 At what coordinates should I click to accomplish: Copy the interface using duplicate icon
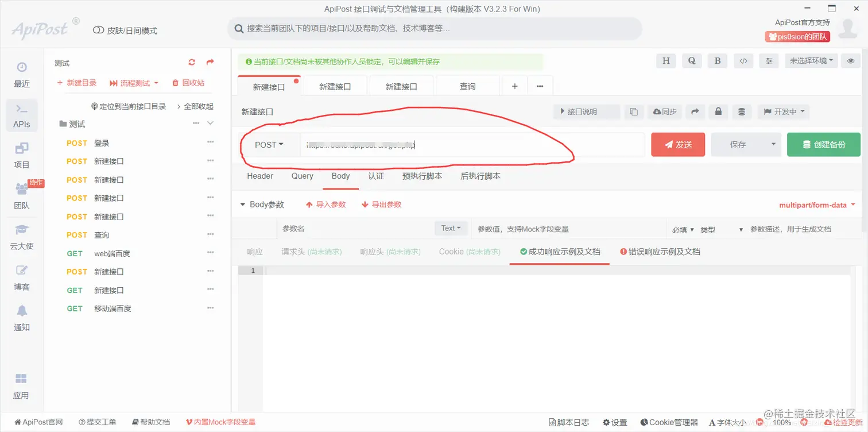tap(634, 111)
